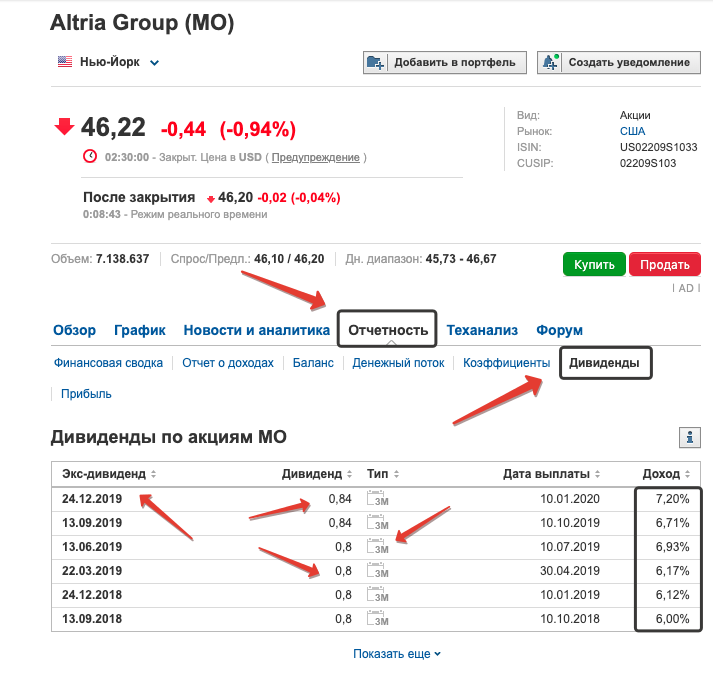Click the red down arrow beside price 46,22
Image resolution: width=713 pixels, height=675 pixels.
[64, 126]
